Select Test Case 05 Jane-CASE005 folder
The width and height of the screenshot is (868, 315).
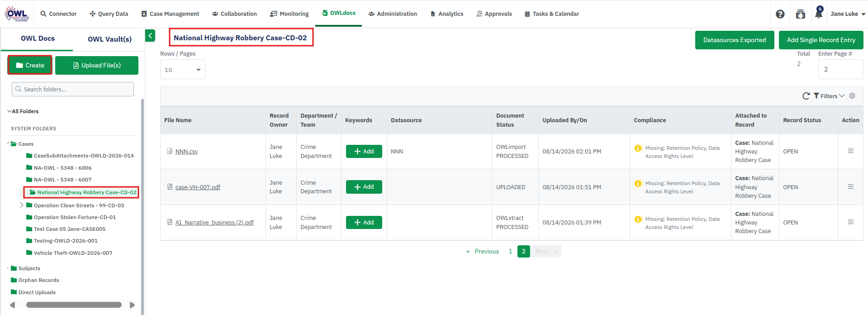(x=70, y=229)
